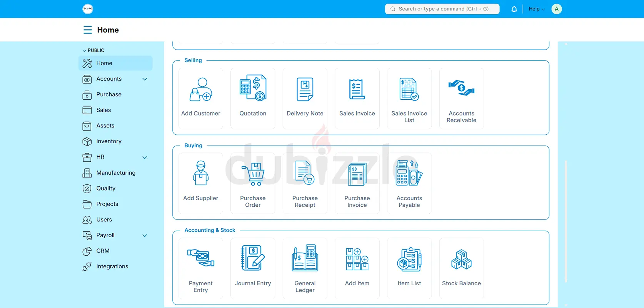Click the search or command input field
This screenshot has width=644, height=308.
pos(442,9)
